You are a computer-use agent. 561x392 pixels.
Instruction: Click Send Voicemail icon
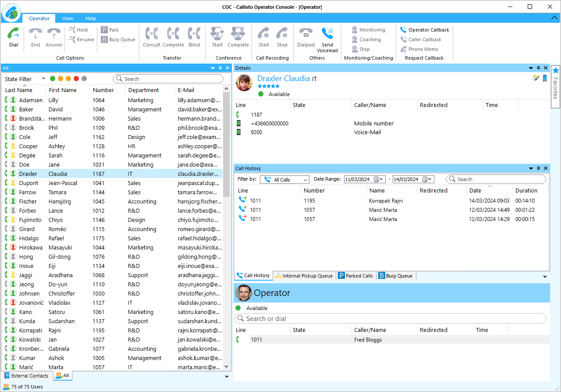[x=327, y=34]
